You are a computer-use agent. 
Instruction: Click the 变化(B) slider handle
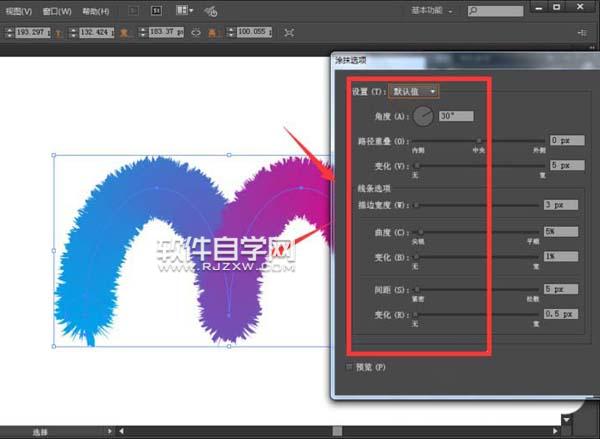pyautogui.click(x=416, y=257)
